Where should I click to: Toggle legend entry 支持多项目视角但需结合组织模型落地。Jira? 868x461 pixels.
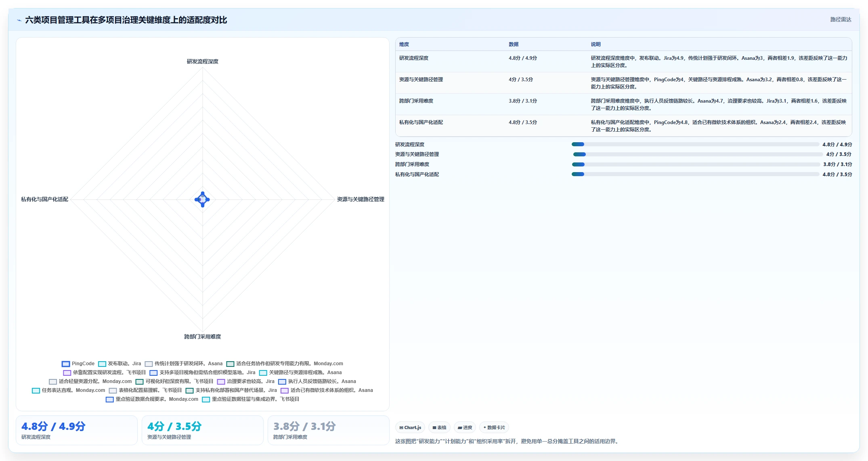202,373
